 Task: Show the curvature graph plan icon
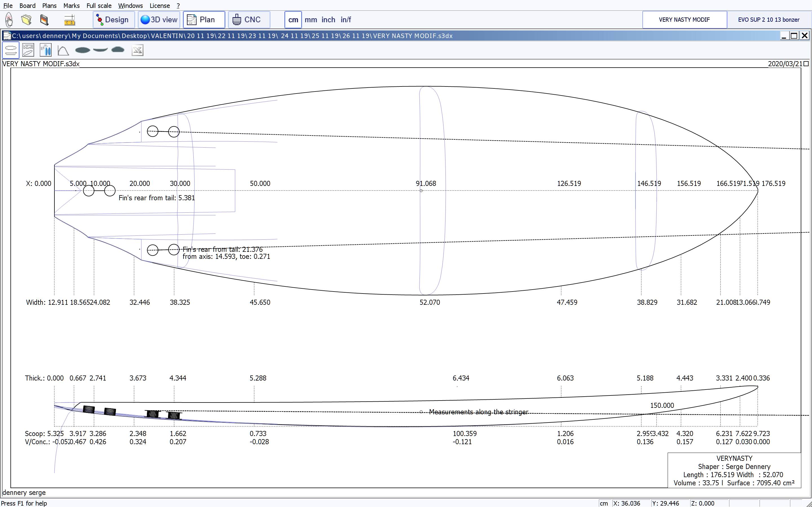pyautogui.click(x=63, y=50)
